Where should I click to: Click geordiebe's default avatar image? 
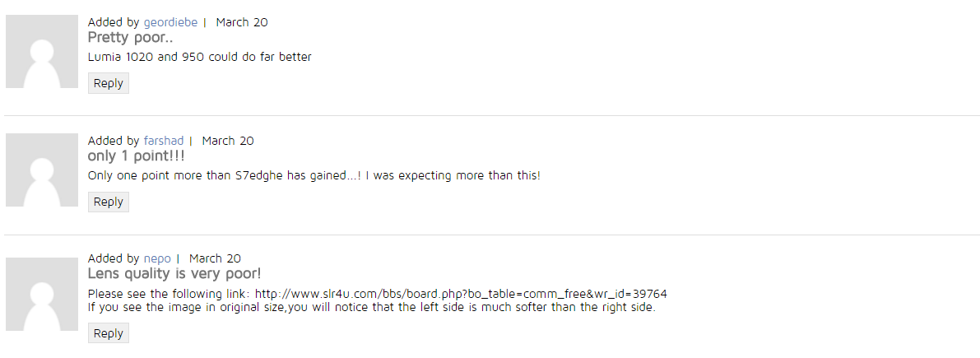[x=42, y=51]
